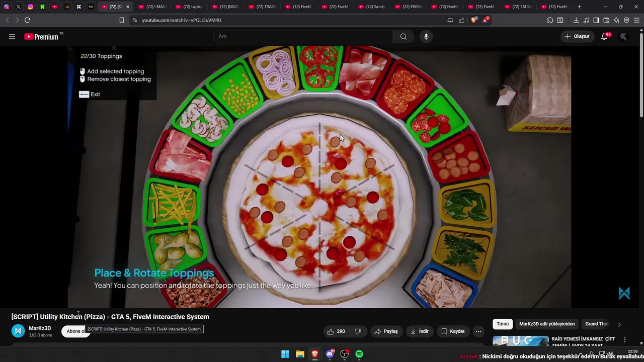Switch to the '(72) TRASH' tab

[262, 7]
